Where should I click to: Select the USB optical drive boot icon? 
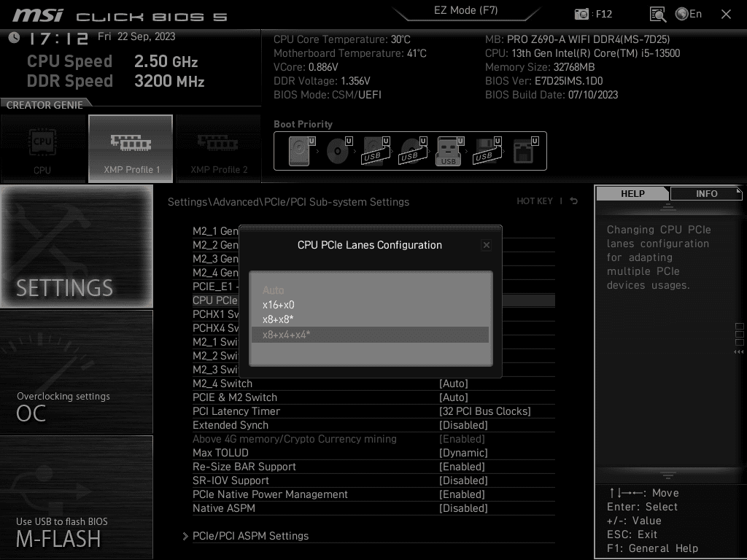[x=414, y=151]
